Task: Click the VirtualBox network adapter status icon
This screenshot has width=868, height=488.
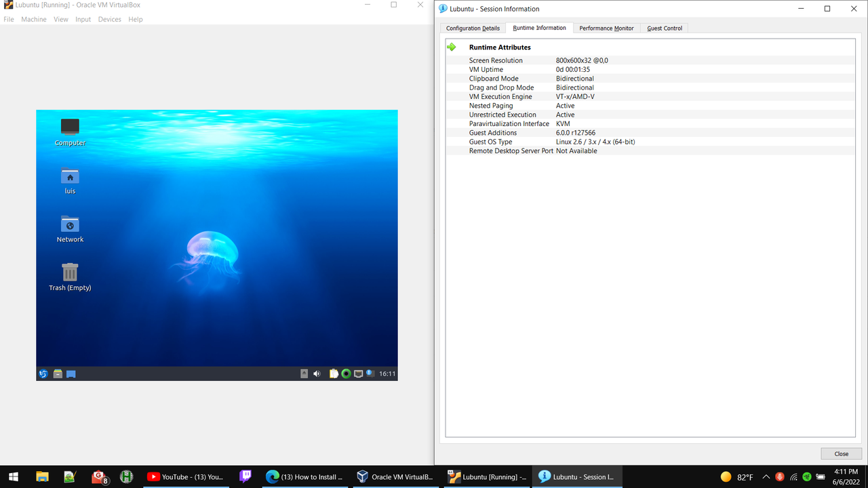Action: [x=359, y=373]
